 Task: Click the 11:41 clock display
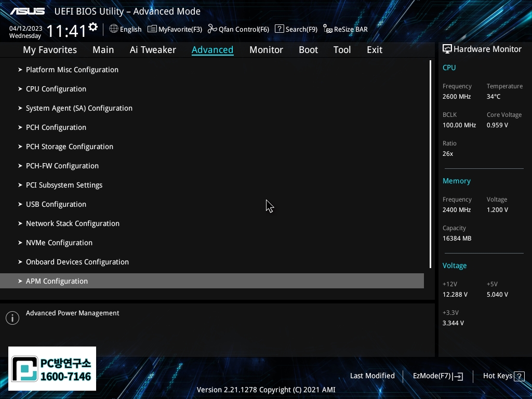pos(66,31)
